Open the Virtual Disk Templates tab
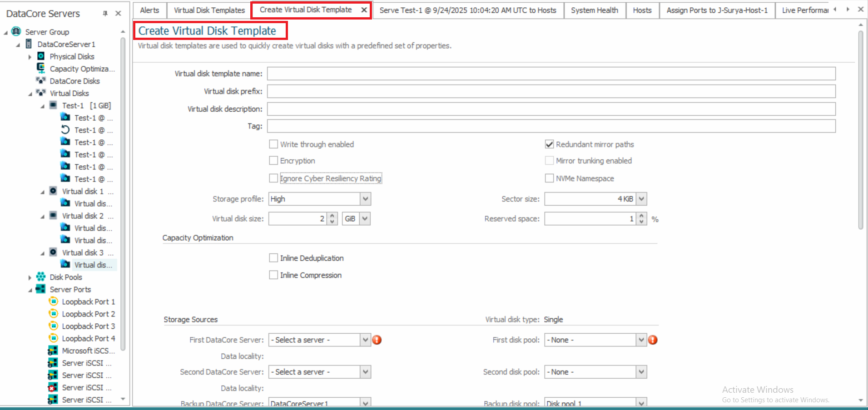Viewport: 868px width, 410px height. tap(209, 10)
